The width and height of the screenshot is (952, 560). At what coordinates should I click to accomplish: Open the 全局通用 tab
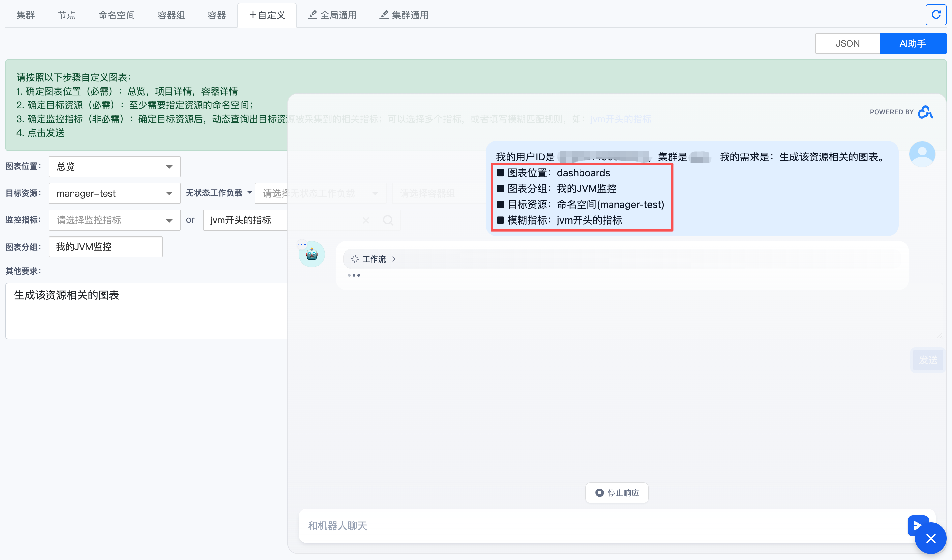tap(333, 15)
